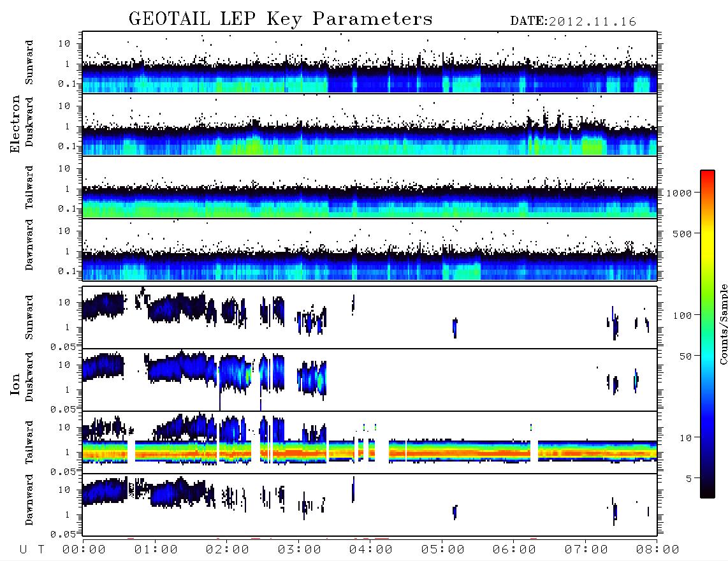
Task: Click the Electron Tailward panel label
Action: click(29, 187)
